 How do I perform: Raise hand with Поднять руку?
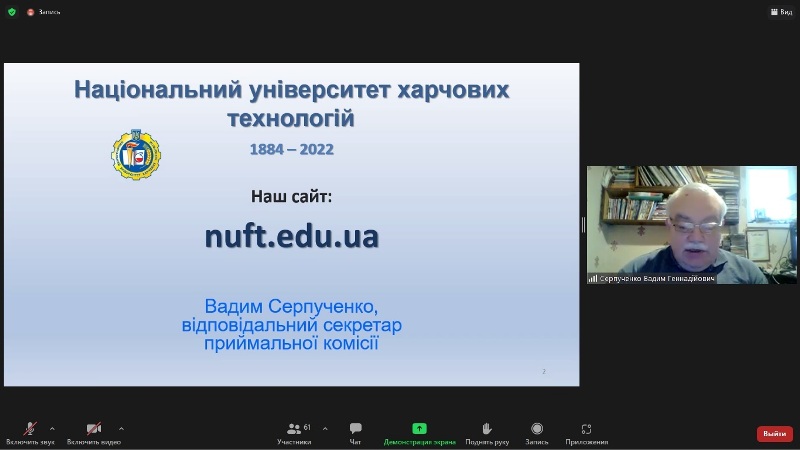(x=487, y=433)
